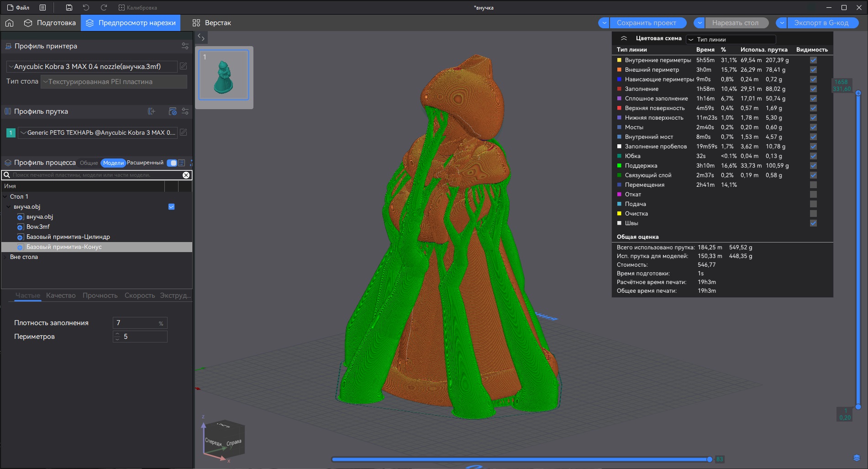This screenshot has width=868, height=469.
Task: Clear the process search field
Action: click(x=186, y=175)
